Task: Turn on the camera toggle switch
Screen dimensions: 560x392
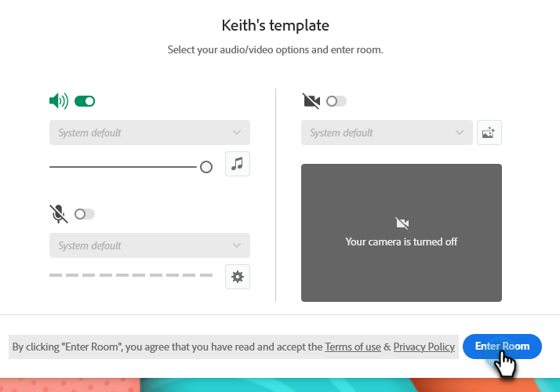Action: coord(336,101)
